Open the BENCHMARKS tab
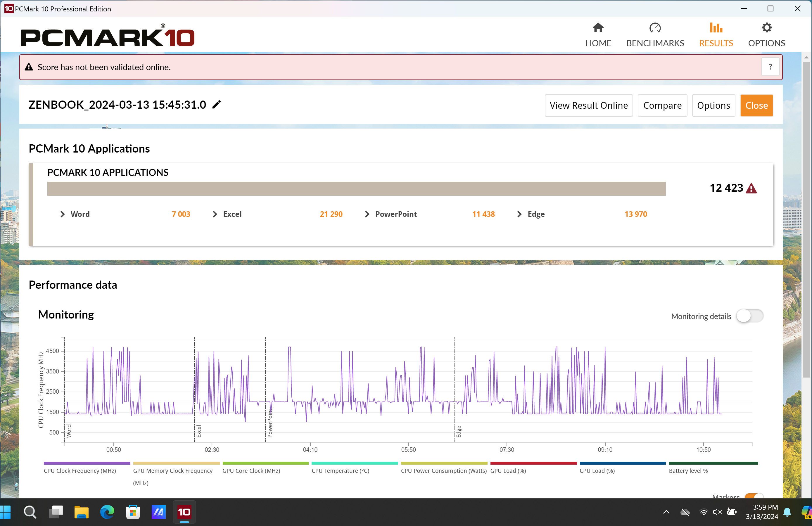812x526 pixels. click(x=655, y=35)
